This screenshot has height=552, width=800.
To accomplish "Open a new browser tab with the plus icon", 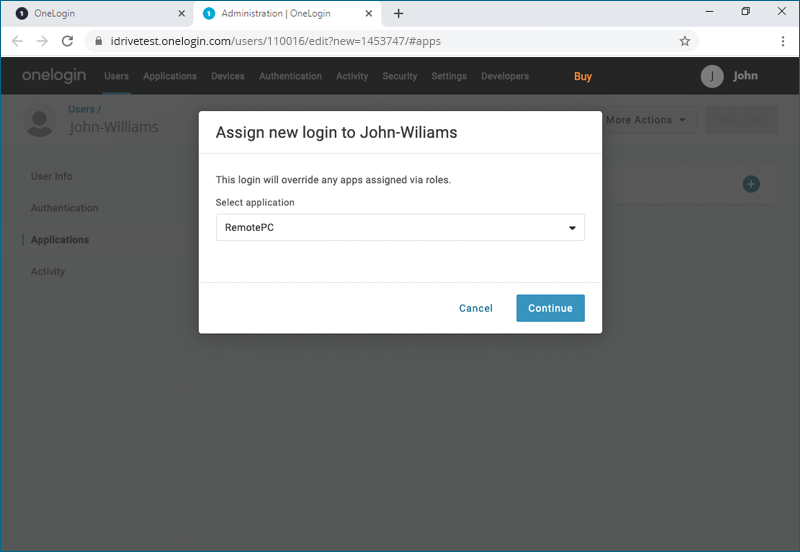I will click(399, 13).
